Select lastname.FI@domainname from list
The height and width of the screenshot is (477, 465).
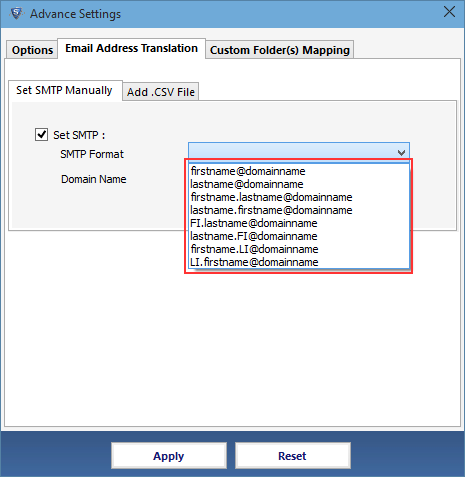(x=298, y=236)
